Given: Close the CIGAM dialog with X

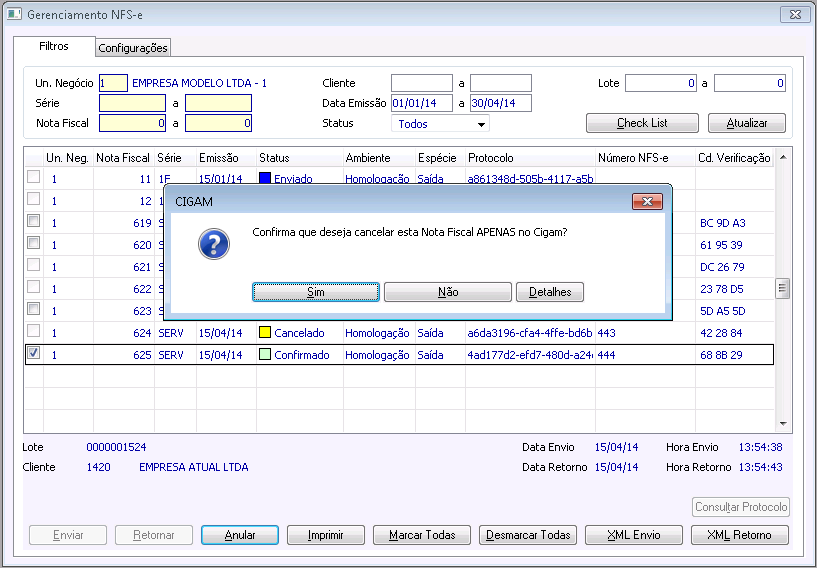Looking at the screenshot, I should pyautogui.click(x=647, y=202).
